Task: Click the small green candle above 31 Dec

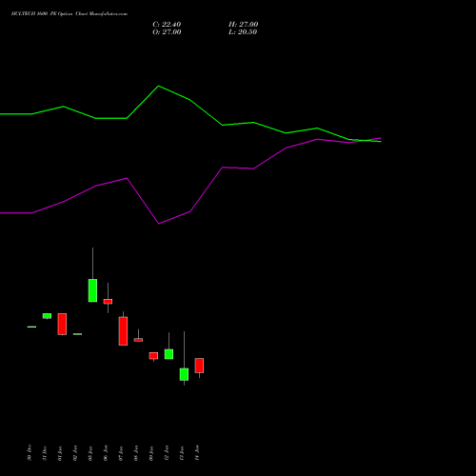Action: pos(47,316)
